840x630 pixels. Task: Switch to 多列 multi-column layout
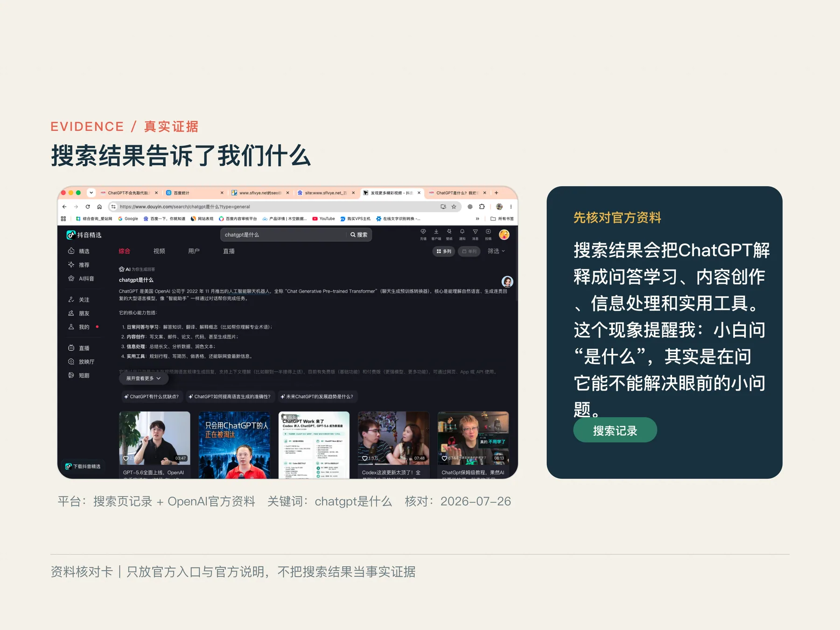[444, 251]
